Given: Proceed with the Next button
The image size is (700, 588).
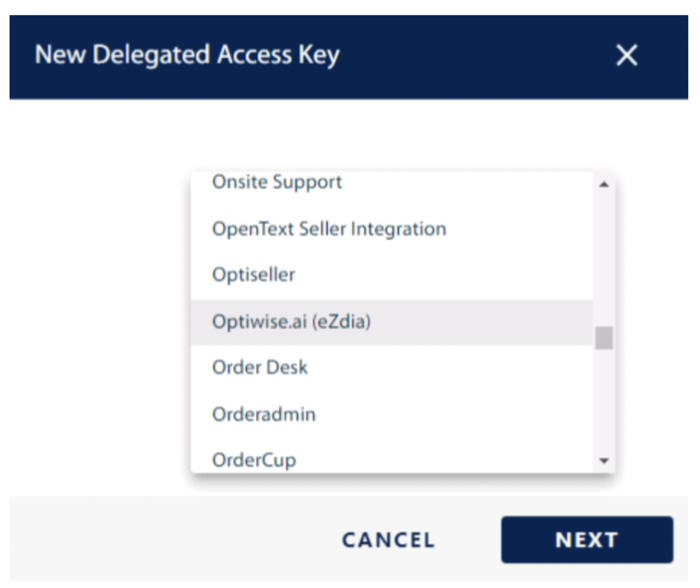Looking at the screenshot, I should click(x=586, y=539).
